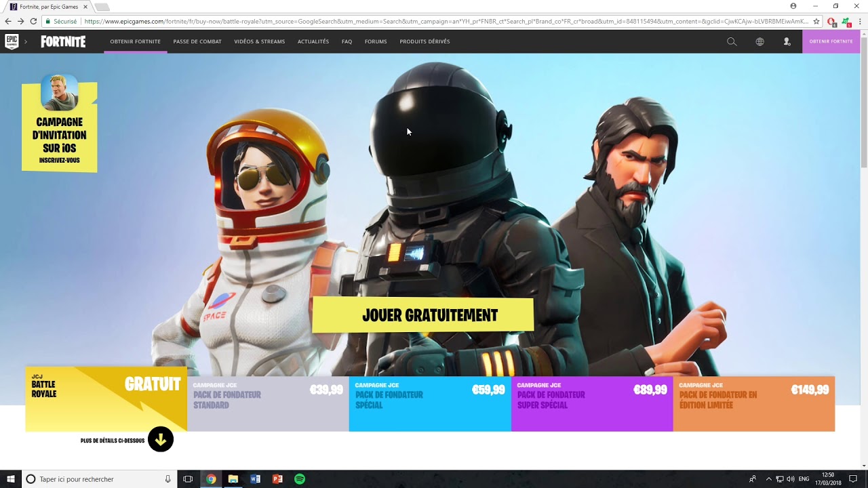Click the network icon in system tray
This screenshot has width=868, height=488.
[x=780, y=479]
